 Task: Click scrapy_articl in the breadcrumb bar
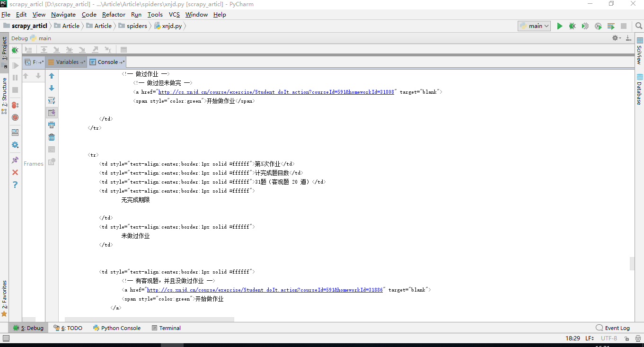click(x=25, y=26)
